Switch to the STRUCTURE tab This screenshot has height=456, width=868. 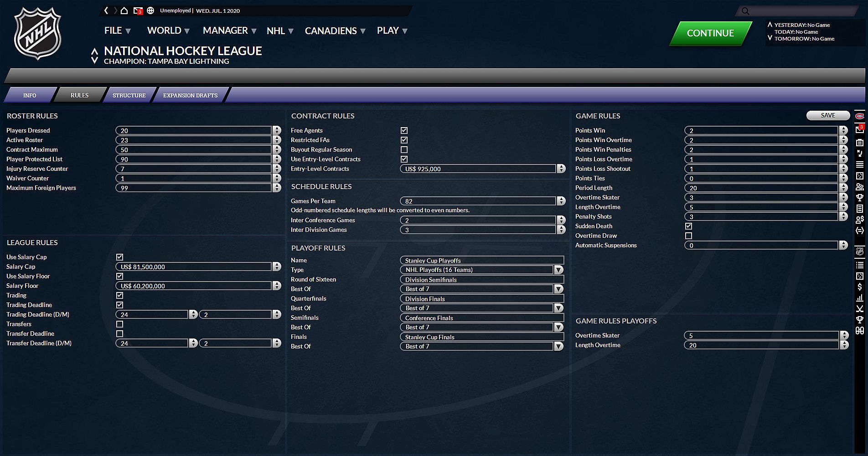(129, 95)
